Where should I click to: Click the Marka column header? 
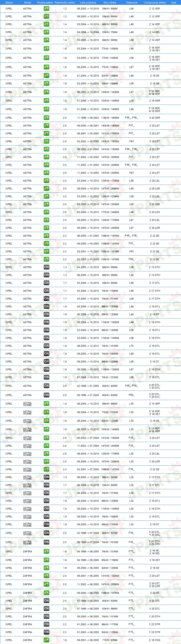[9, 3]
